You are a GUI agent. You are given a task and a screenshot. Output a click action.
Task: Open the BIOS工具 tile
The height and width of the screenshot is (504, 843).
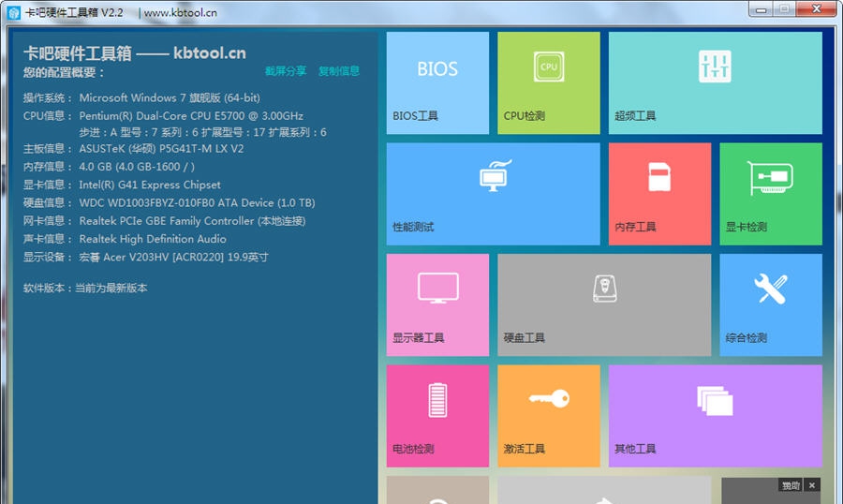point(437,82)
